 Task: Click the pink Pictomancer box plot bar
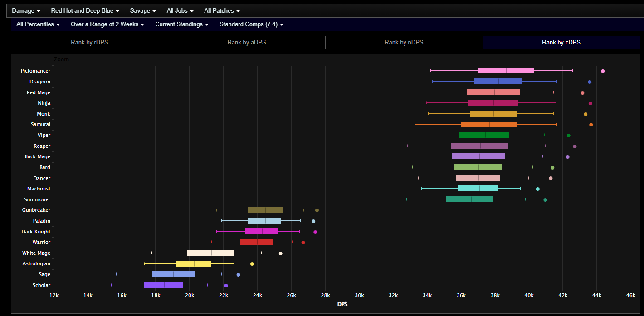pos(506,70)
